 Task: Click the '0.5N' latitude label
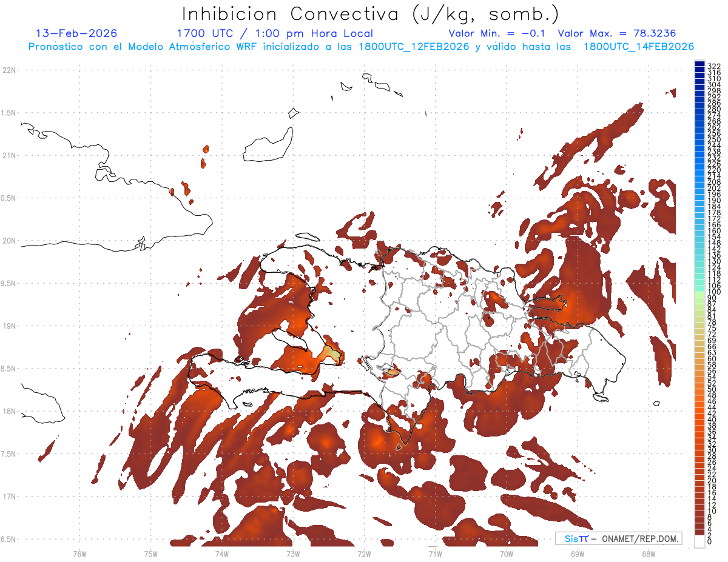[8, 198]
